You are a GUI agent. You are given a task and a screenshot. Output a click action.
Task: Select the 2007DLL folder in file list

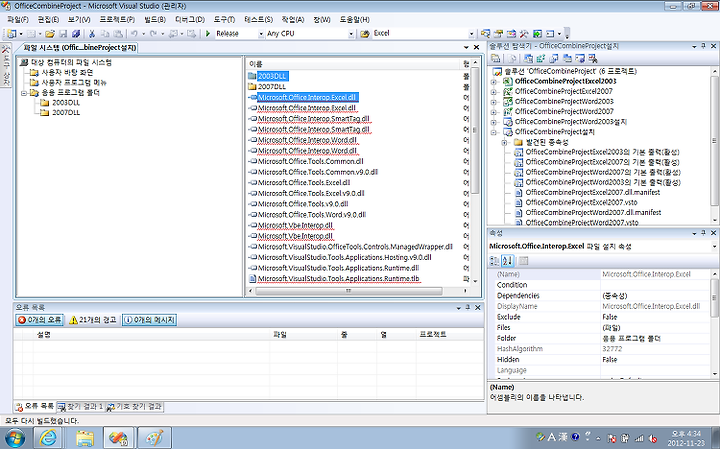[271, 87]
